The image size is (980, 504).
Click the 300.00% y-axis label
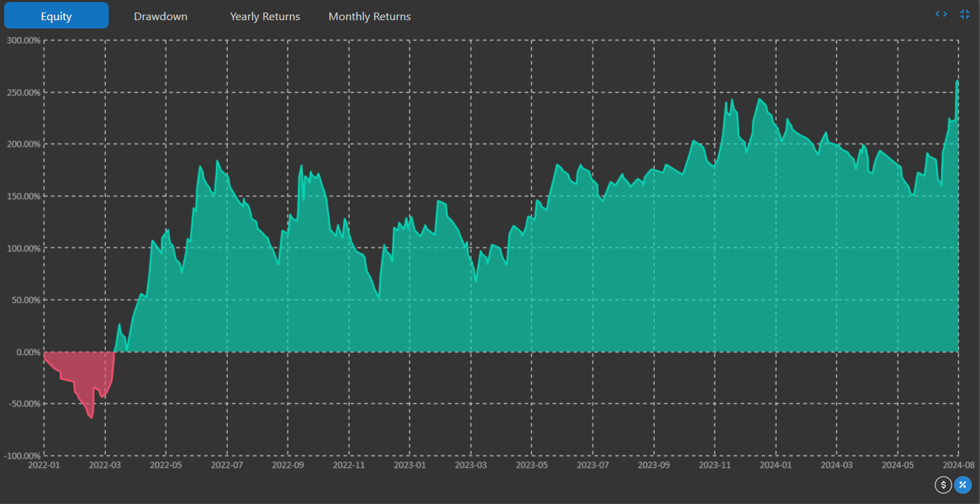click(23, 40)
